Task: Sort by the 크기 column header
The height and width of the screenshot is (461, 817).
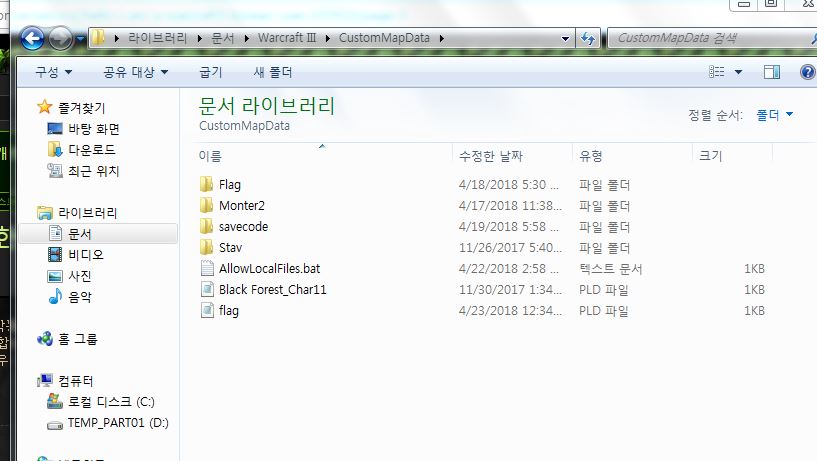Action: click(x=710, y=156)
